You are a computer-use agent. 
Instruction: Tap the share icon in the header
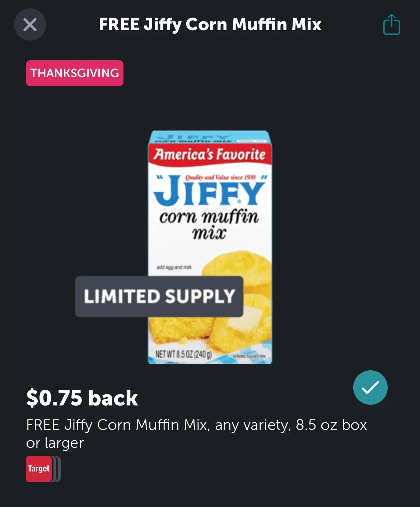(x=391, y=24)
